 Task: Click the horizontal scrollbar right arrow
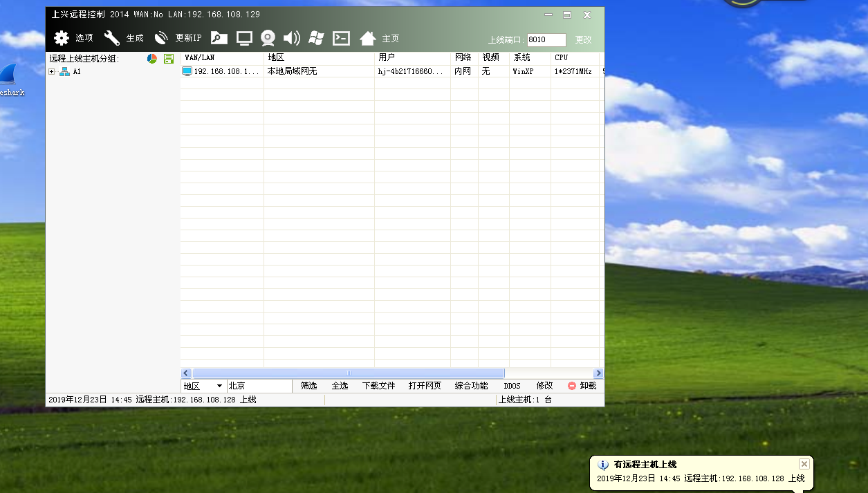tap(598, 373)
